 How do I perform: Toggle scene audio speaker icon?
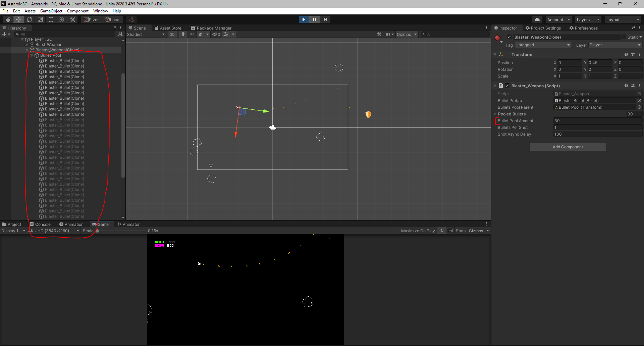click(192, 34)
